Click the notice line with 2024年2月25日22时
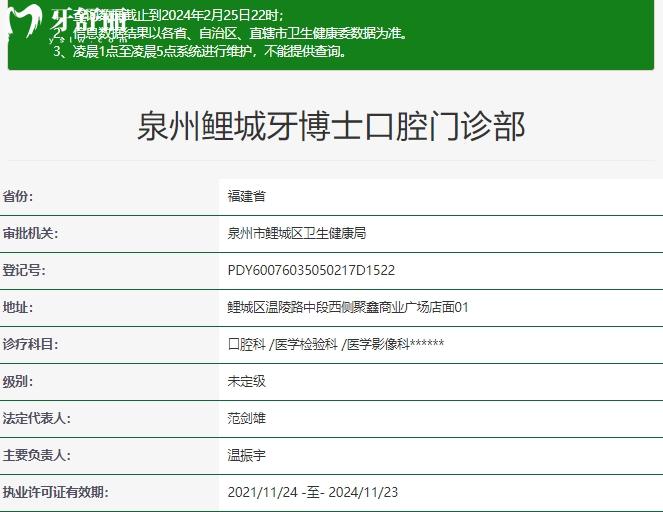Image resolution: width=663 pixels, height=512 pixels. coord(168,15)
